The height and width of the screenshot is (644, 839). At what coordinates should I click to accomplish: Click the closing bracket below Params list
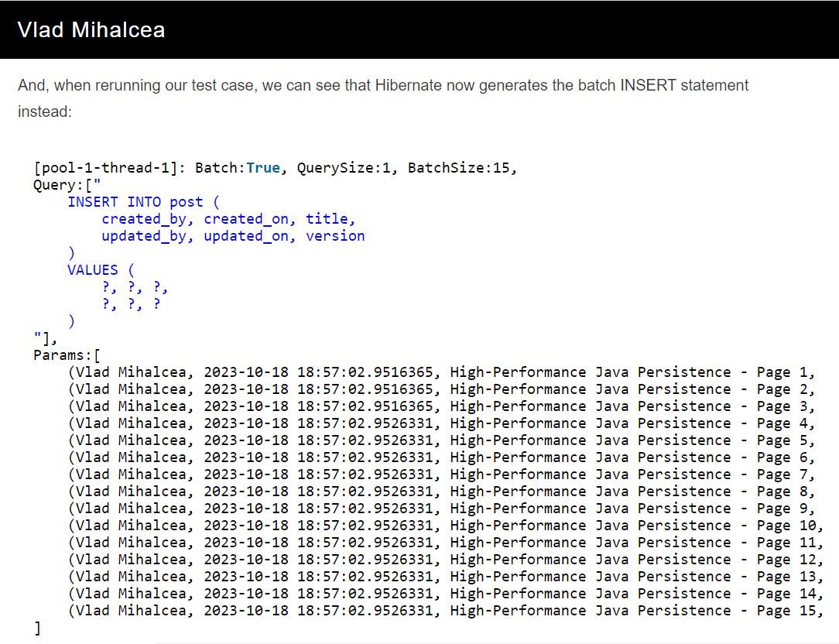click(x=37, y=628)
